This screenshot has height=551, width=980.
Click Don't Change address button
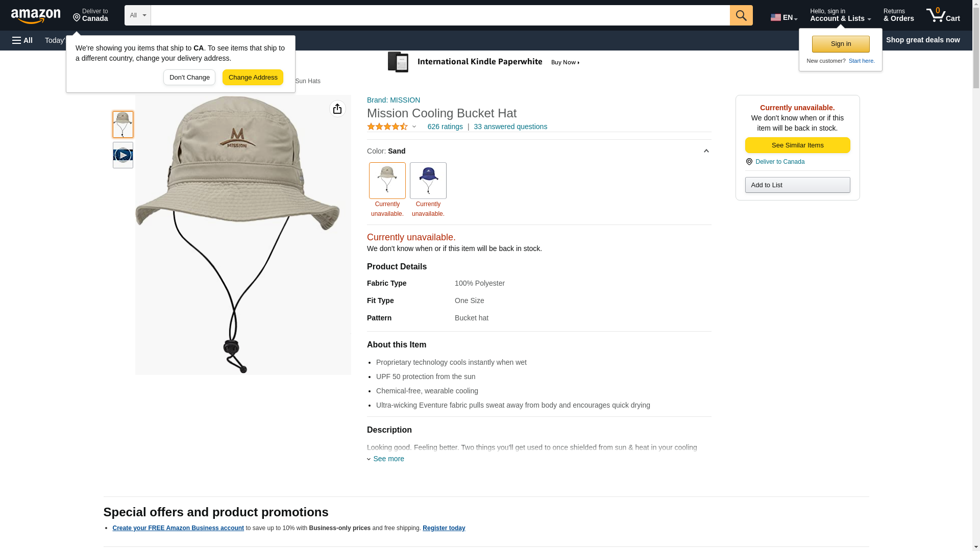coord(189,78)
